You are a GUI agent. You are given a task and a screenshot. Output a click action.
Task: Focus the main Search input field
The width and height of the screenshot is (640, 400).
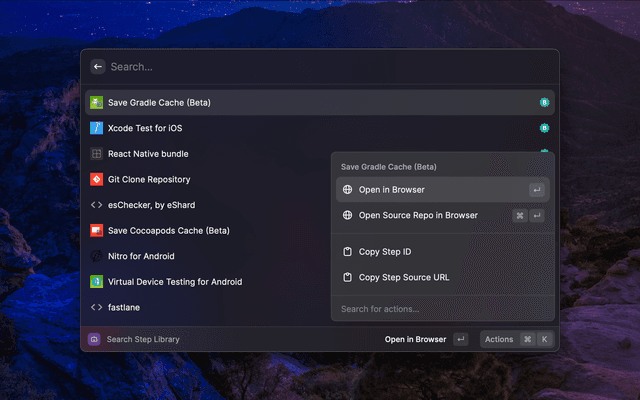[x=320, y=67]
